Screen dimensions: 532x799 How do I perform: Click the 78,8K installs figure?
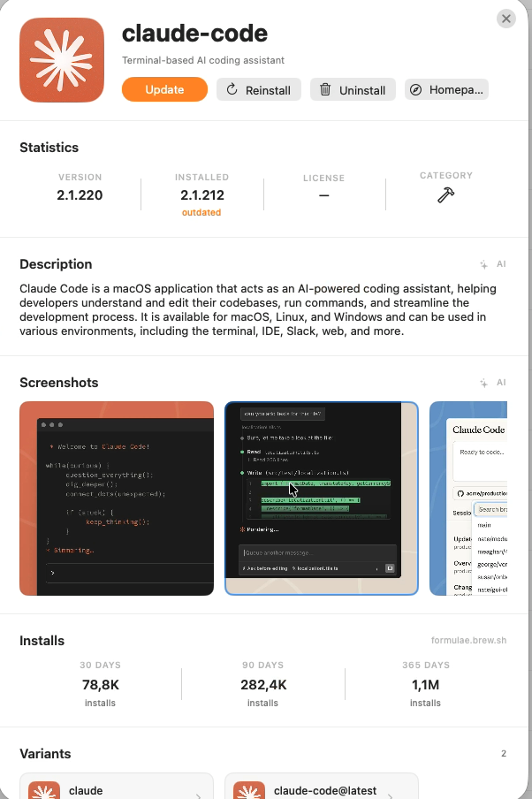[x=101, y=685]
